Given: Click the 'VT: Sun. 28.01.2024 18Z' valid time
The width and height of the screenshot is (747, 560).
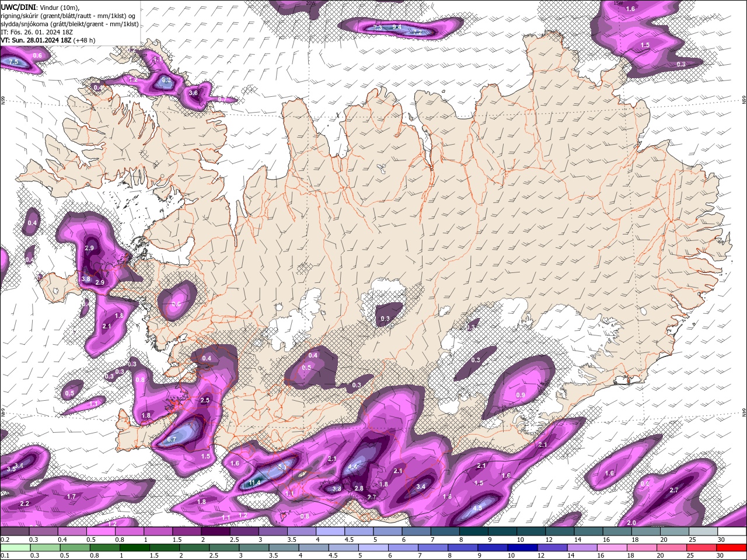Looking at the screenshot, I should 36,40.
